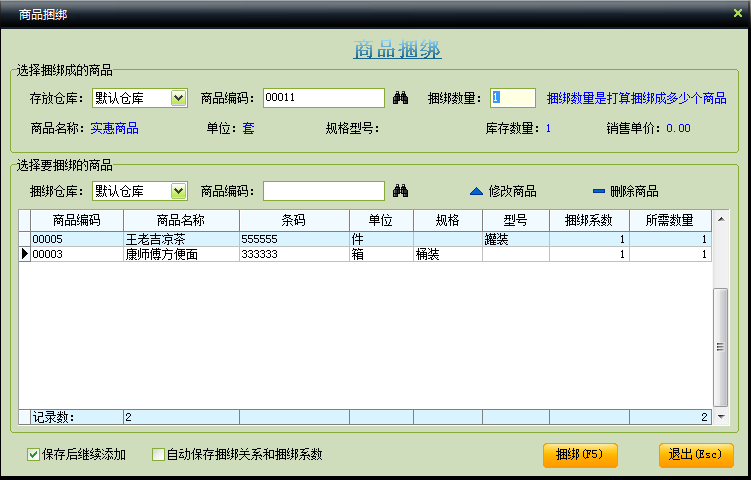This screenshot has width=751, height=480.
Task: Click 删除商品 label
Action: pos(634,192)
